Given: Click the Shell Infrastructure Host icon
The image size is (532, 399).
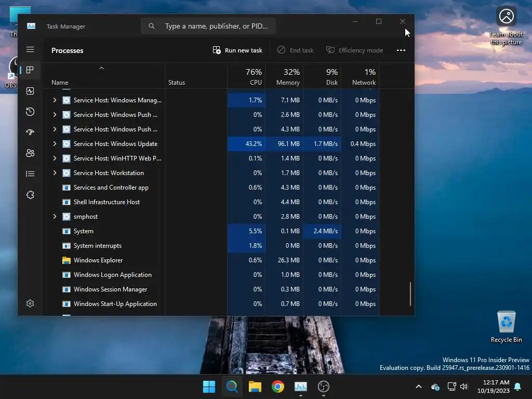Looking at the screenshot, I should coord(66,202).
